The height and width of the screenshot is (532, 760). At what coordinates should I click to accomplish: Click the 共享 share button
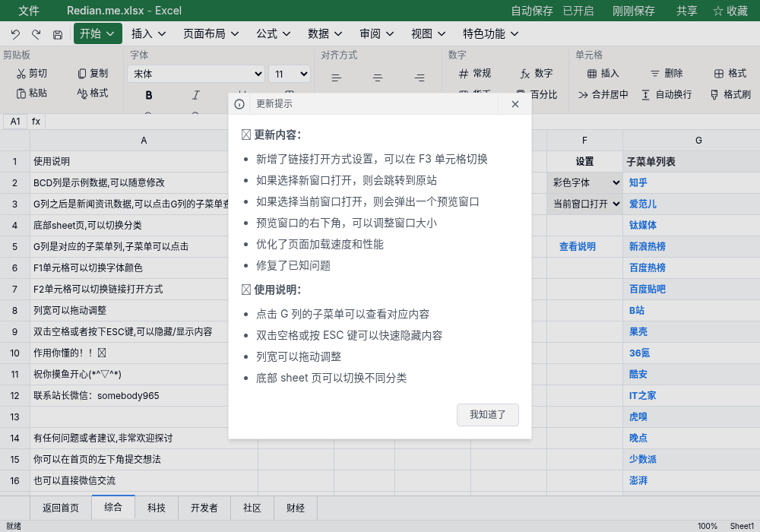[x=687, y=11]
